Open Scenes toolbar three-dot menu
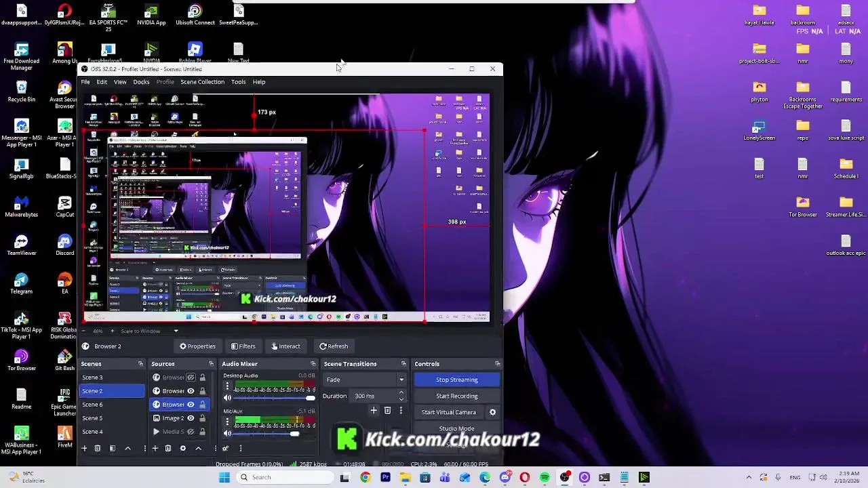The image size is (868, 488). pyautogui.click(x=144, y=448)
